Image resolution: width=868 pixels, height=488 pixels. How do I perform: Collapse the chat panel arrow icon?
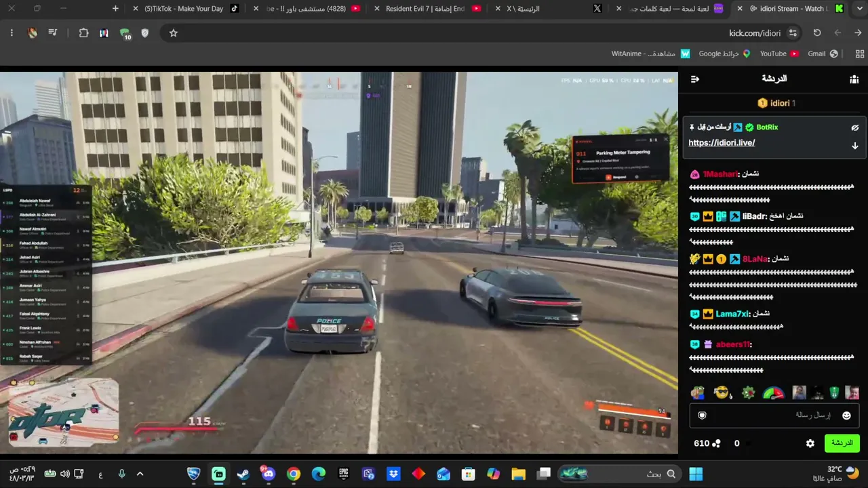tap(695, 79)
